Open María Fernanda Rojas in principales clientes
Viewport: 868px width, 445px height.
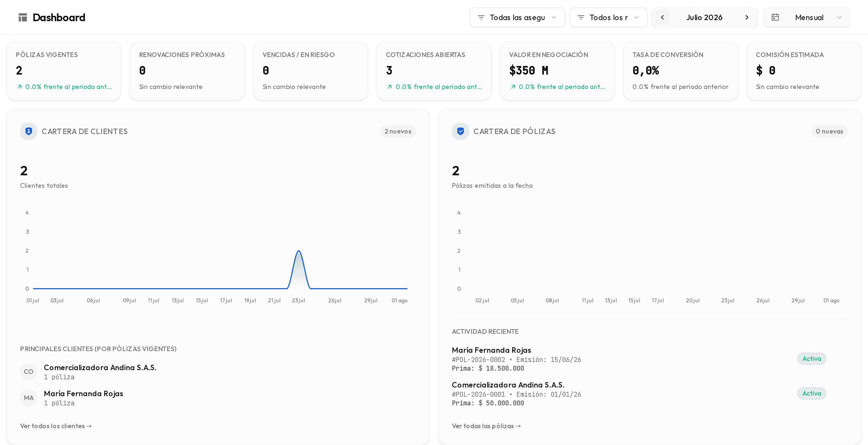point(83,393)
